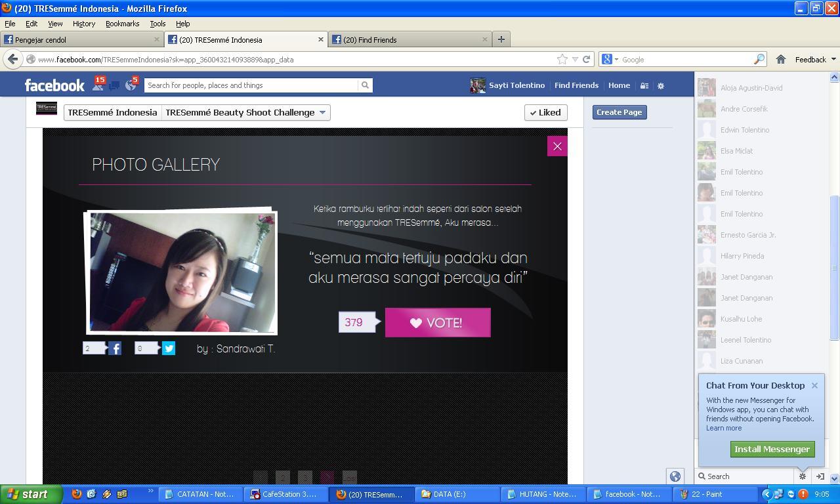This screenshot has height=504, width=840.
Task: Toggle the Liked button for TRESemmé page
Action: point(545,112)
